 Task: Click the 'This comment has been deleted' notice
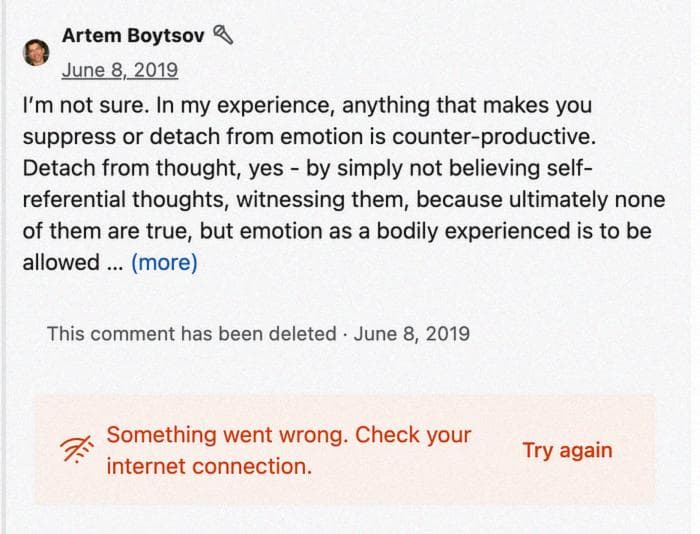(192, 334)
